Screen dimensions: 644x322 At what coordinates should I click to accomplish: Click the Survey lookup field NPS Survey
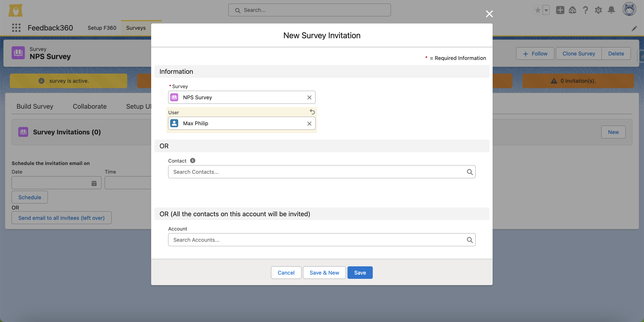click(x=242, y=97)
